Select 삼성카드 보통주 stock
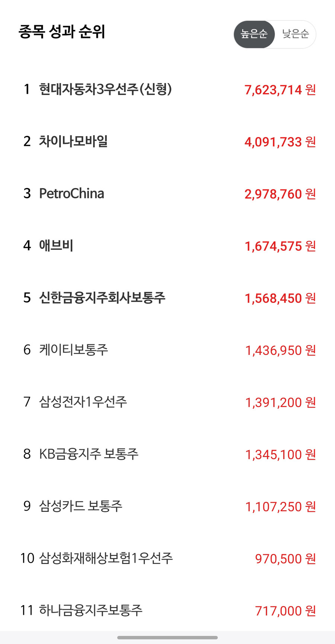335x644 pixels. [x=80, y=506]
